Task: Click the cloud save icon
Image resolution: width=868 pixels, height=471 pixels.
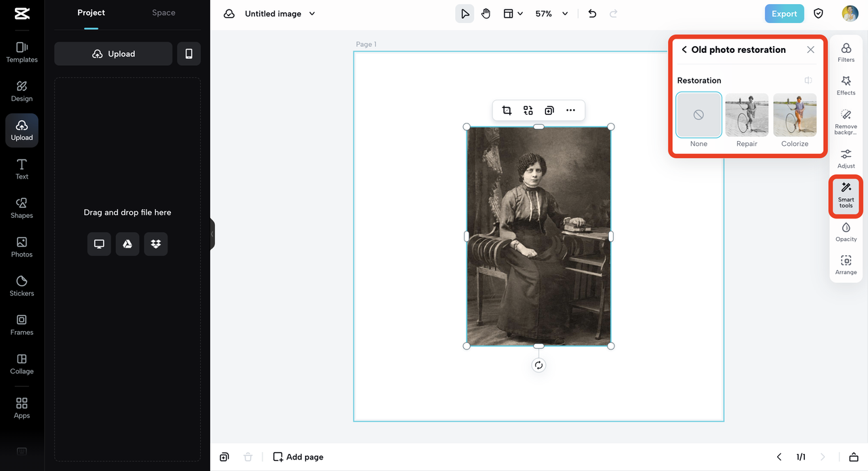Action: click(x=229, y=14)
